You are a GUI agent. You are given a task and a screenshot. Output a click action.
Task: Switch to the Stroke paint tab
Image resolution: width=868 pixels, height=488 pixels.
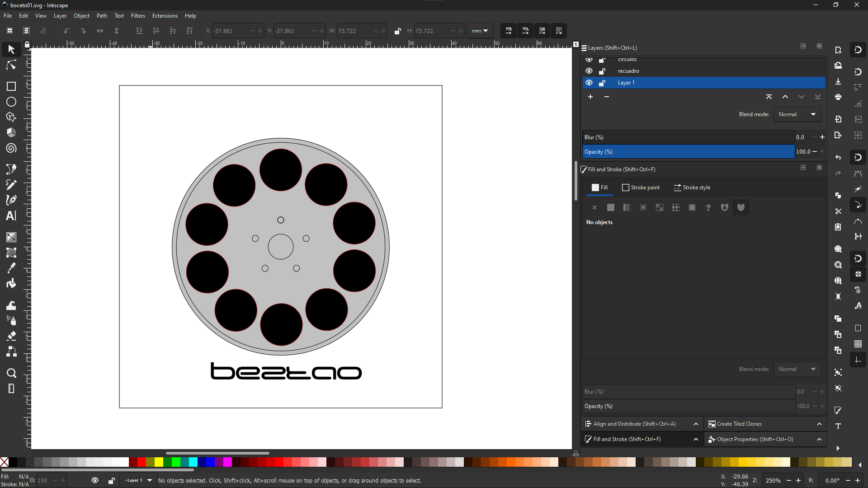641,188
